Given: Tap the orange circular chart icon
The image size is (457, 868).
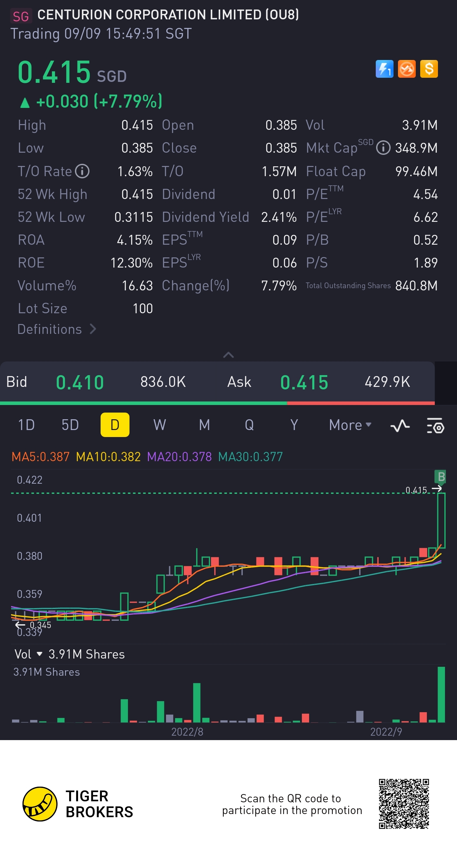Looking at the screenshot, I should coord(407,69).
